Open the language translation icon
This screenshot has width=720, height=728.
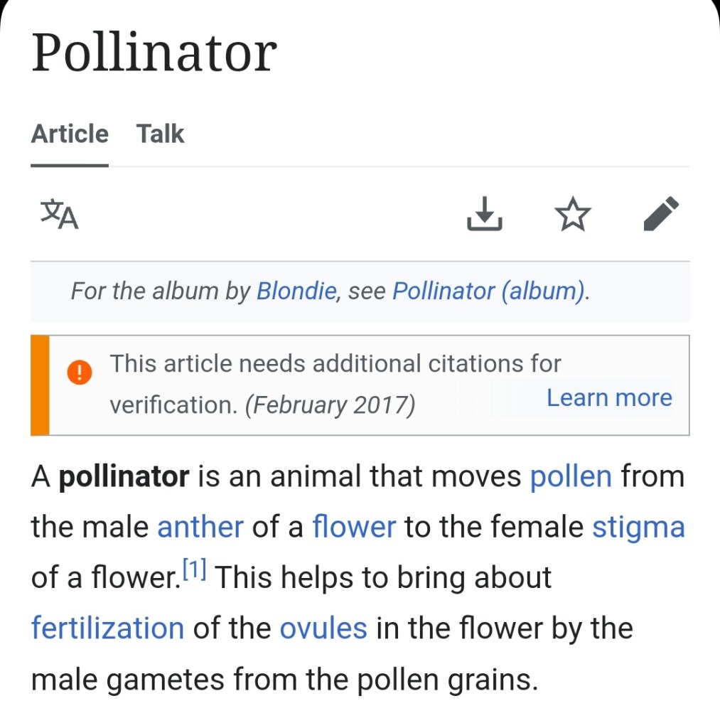(x=60, y=215)
